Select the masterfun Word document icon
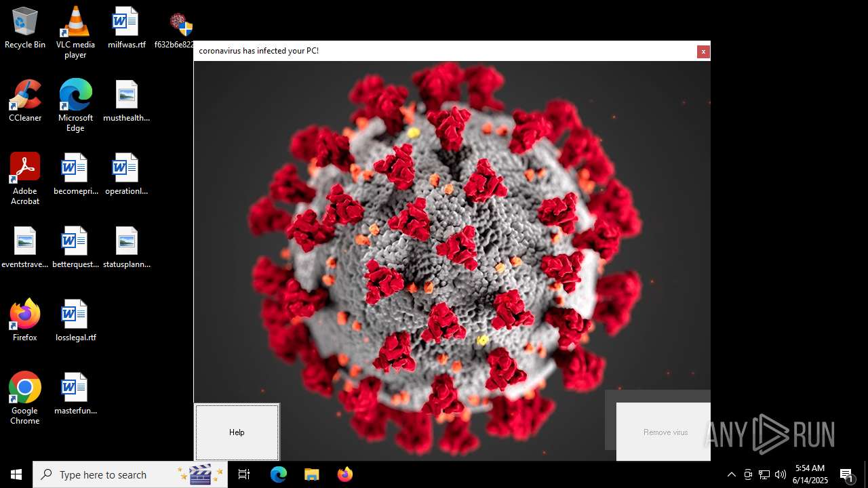The height and width of the screenshot is (488, 868). click(x=75, y=394)
